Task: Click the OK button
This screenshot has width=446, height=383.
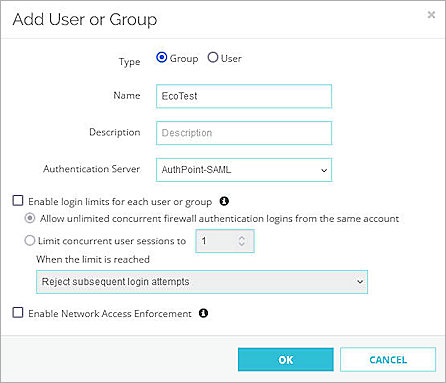Action: pyautogui.click(x=286, y=360)
